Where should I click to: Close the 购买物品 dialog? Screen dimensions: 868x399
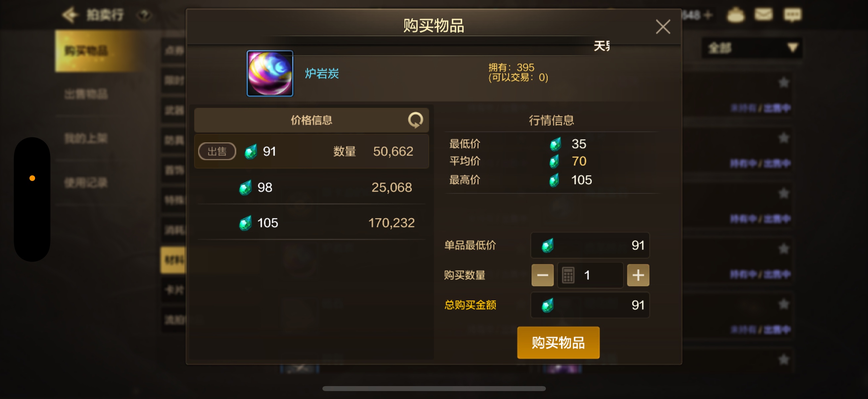[663, 27]
